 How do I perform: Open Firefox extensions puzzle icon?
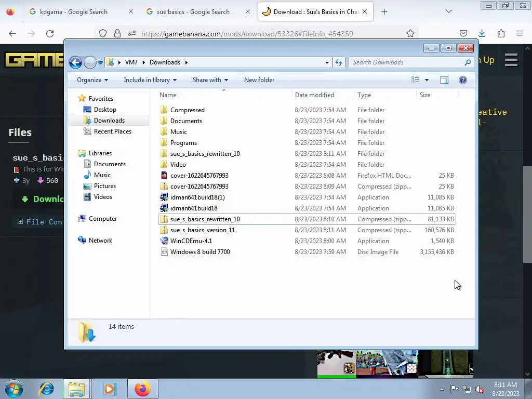click(501, 33)
